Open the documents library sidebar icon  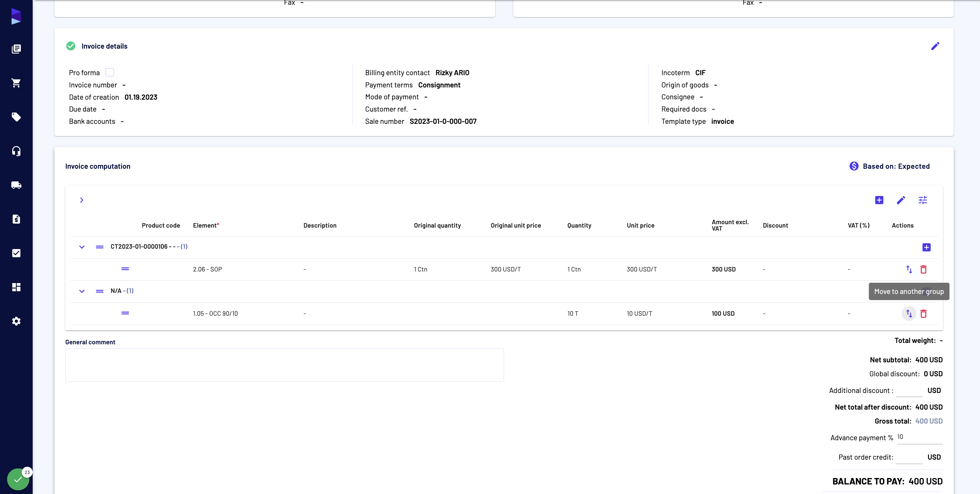(x=16, y=49)
